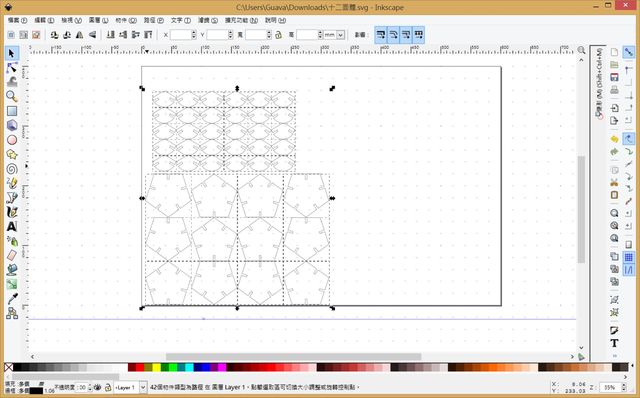The height and width of the screenshot is (398, 640).
Task: Rotate selection 90° clockwise
Action: click(x=67, y=35)
